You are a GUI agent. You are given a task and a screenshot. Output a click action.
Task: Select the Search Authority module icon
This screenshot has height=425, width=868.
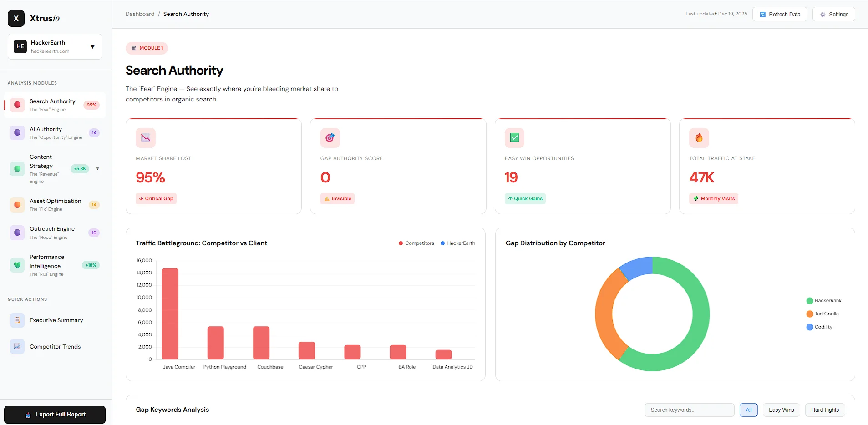[17, 105]
